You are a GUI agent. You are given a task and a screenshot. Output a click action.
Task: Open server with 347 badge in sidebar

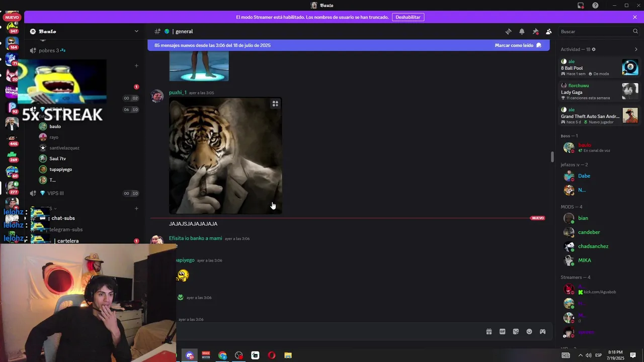(12, 27)
